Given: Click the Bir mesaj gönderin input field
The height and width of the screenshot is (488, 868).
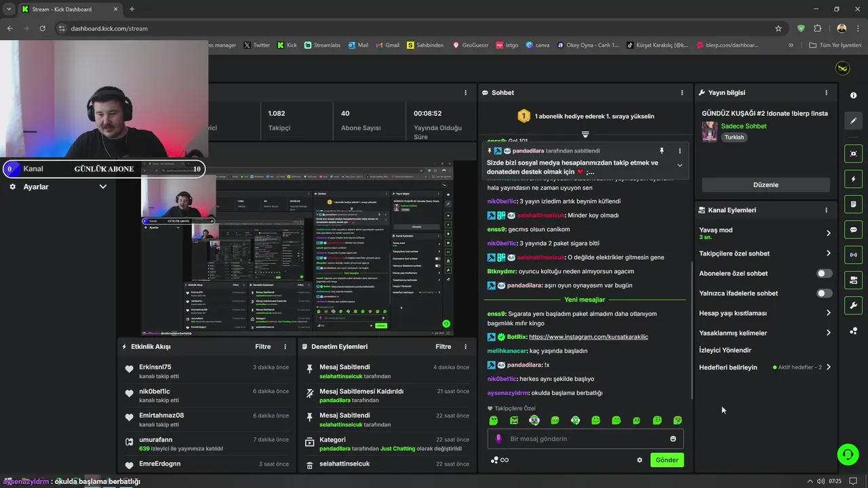Looking at the screenshot, I should (x=585, y=439).
